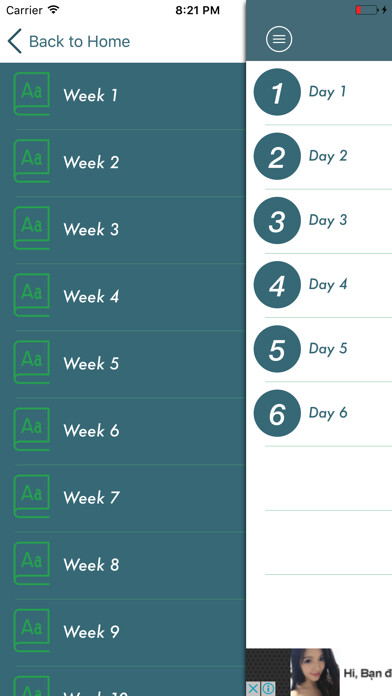The height and width of the screenshot is (696, 392).
Task: Choose Week 7 in the sidebar
Action: [x=123, y=498]
